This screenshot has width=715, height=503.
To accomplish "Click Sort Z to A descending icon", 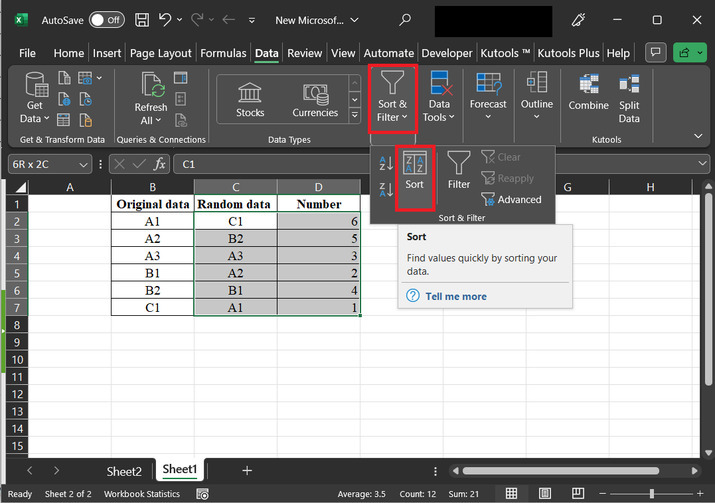I will tap(386, 188).
